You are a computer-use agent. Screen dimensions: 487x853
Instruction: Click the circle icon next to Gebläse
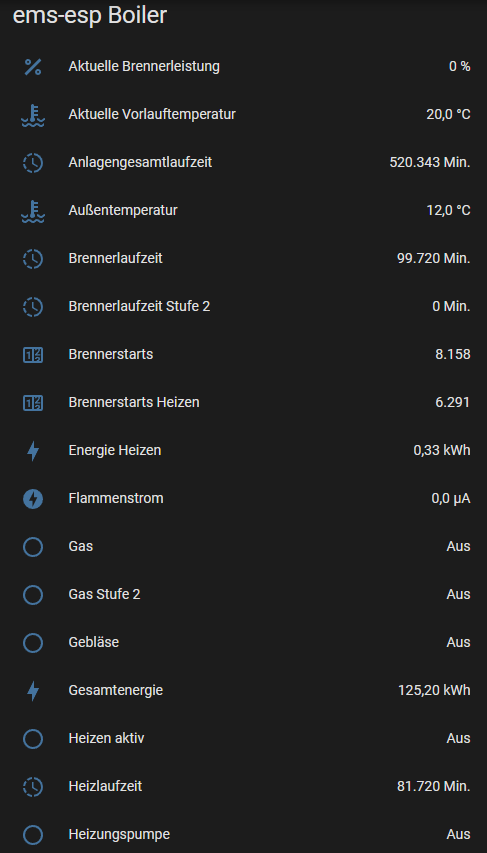click(x=33, y=642)
